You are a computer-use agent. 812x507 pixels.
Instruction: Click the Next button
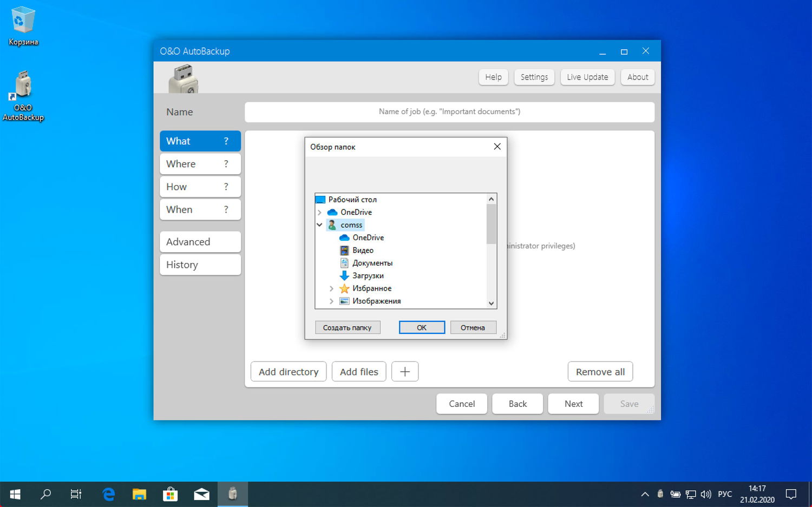click(x=573, y=404)
